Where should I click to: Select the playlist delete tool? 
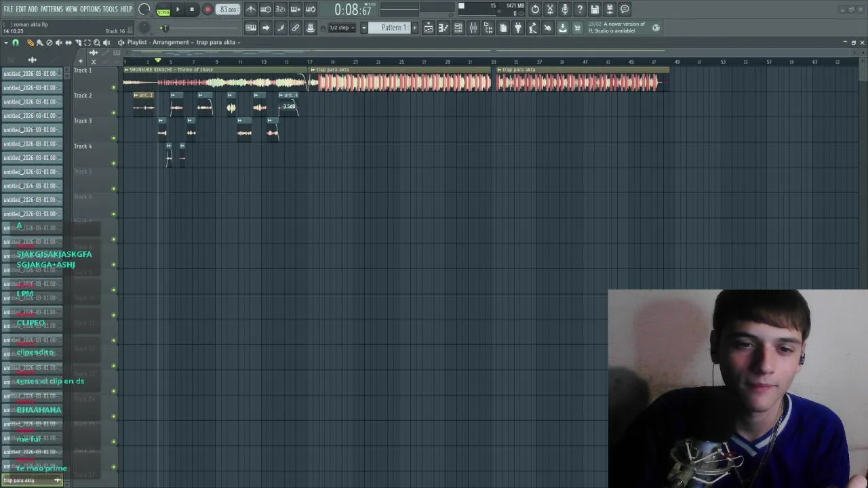49,43
